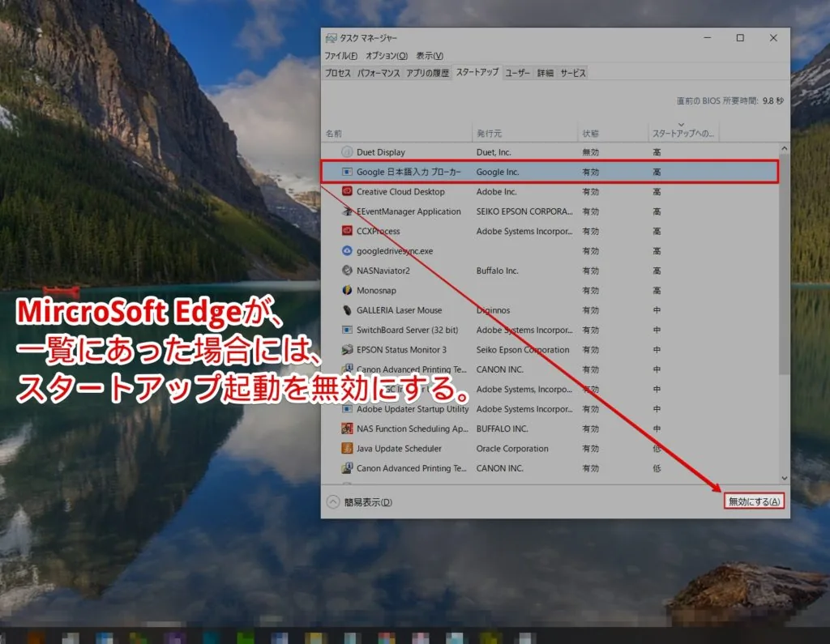This screenshot has height=644, width=830.
Task: Switch to the プロセス tab
Action: point(338,73)
